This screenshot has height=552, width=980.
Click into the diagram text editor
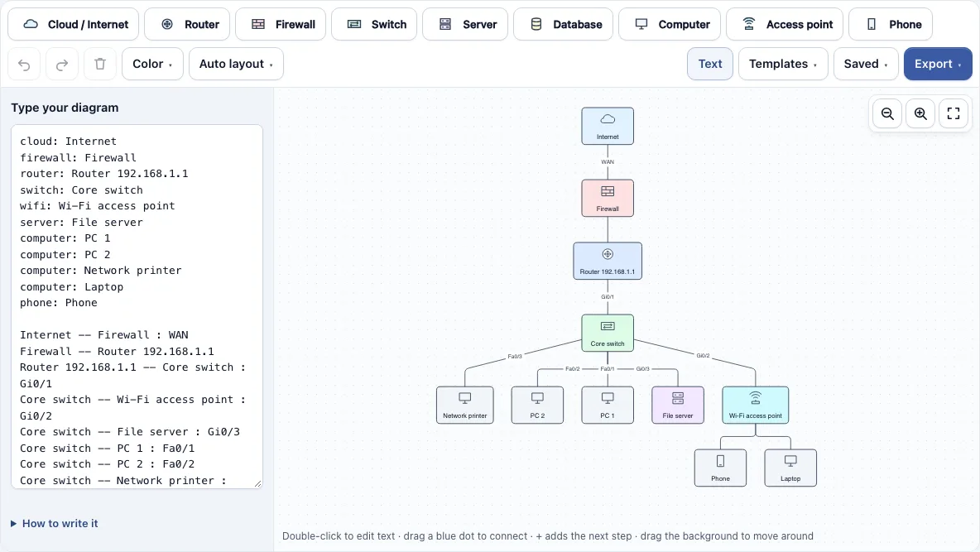[x=137, y=306]
